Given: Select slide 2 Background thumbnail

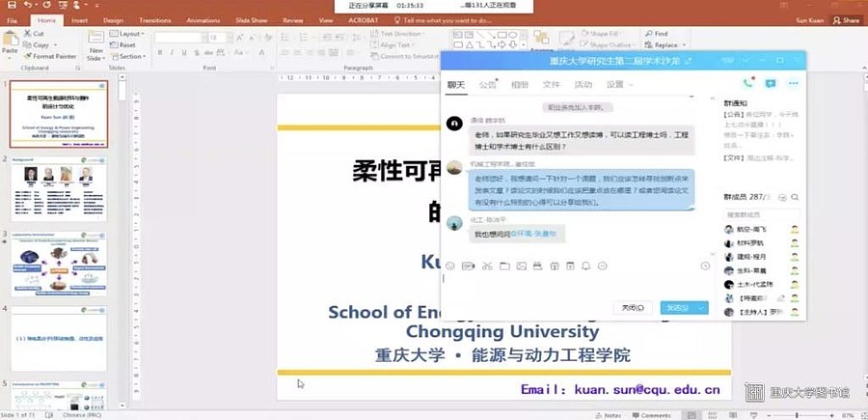Looking at the screenshot, I should [x=59, y=189].
